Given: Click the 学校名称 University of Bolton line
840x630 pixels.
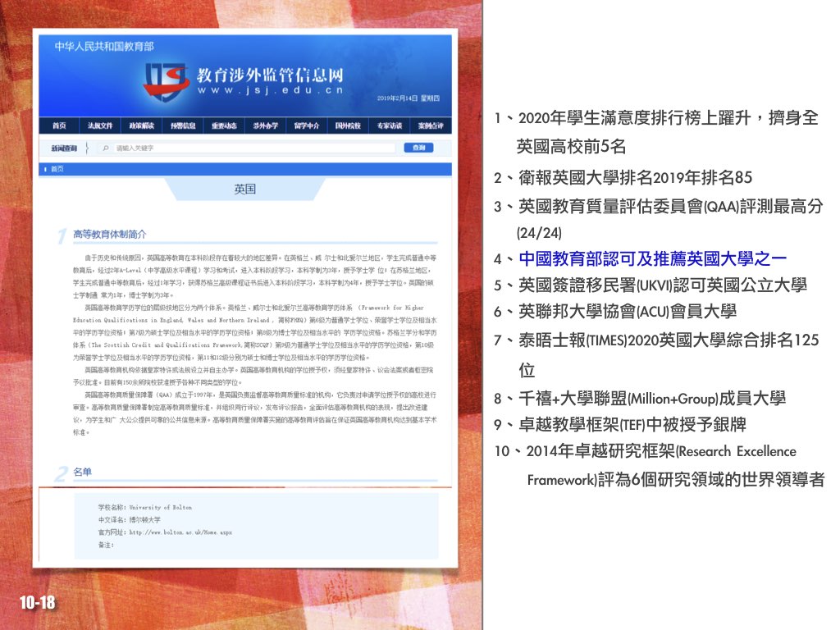Looking at the screenshot, I should tap(144, 507).
